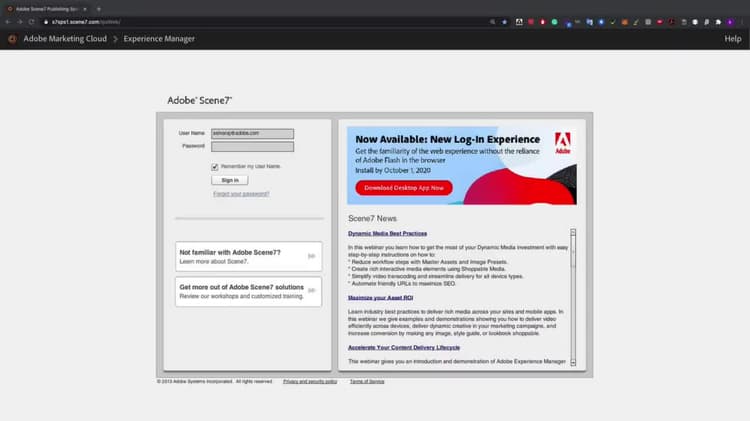
Task: Open Accelerate Your Content Delivery Lifecycle link
Action: point(404,347)
